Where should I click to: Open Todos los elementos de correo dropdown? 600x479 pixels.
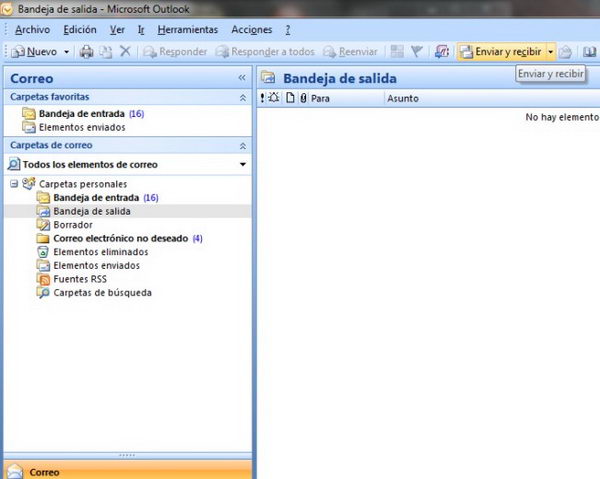[x=243, y=165]
